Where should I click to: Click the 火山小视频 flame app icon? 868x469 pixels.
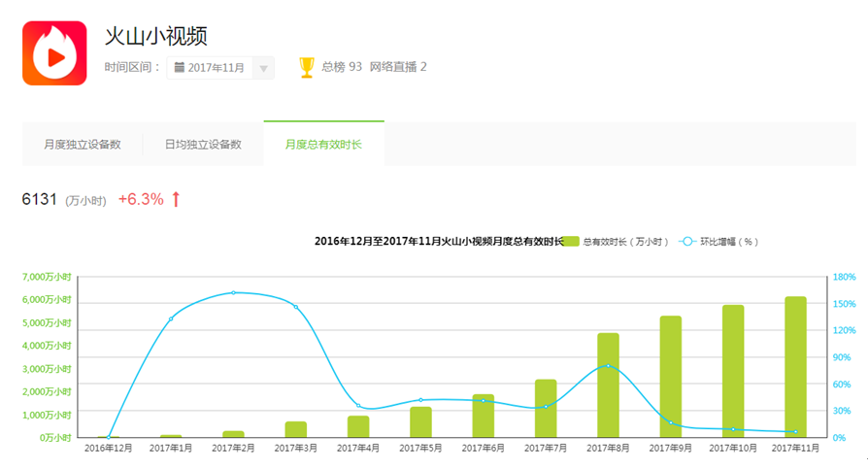pyautogui.click(x=54, y=53)
